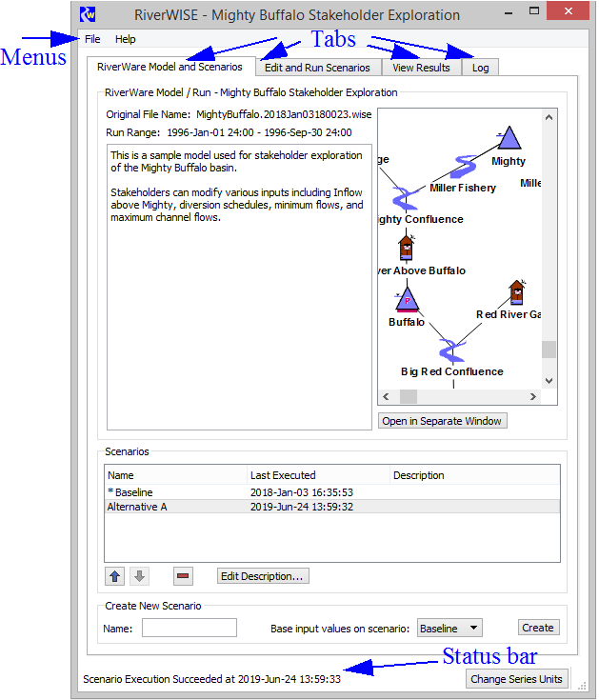Remove scenario with red minus button
The image size is (599, 700).
point(184,575)
